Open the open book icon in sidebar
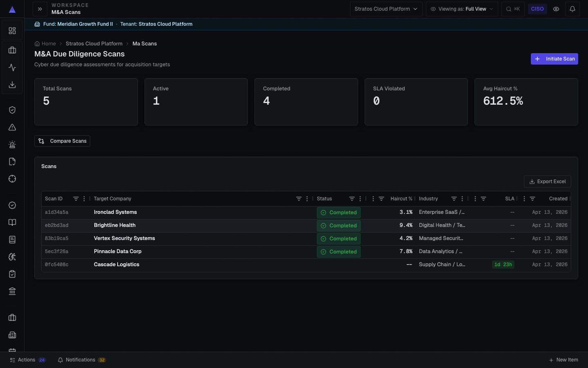 (12, 222)
